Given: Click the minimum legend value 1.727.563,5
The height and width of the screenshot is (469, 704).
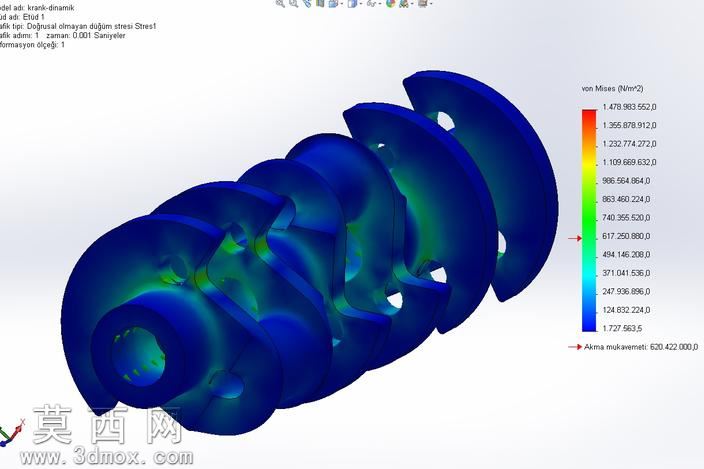Looking at the screenshot, I should (622, 328).
